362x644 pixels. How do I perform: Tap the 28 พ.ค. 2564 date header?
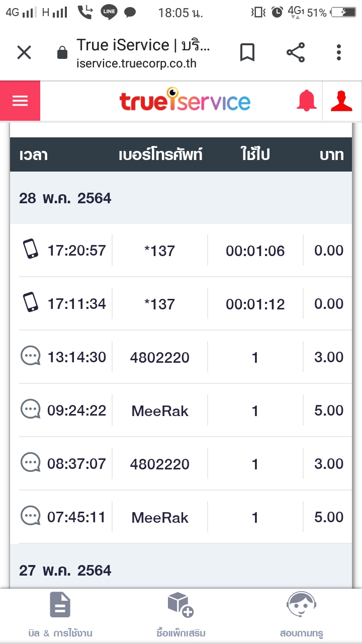[x=65, y=198]
